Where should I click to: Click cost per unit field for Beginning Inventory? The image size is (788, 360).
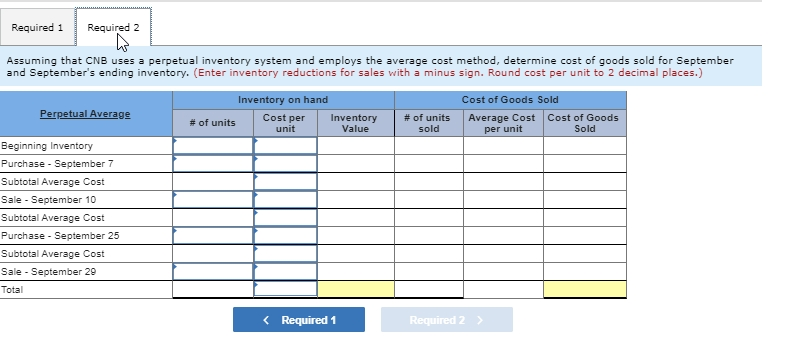pyautogui.click(x=285, y=146)
